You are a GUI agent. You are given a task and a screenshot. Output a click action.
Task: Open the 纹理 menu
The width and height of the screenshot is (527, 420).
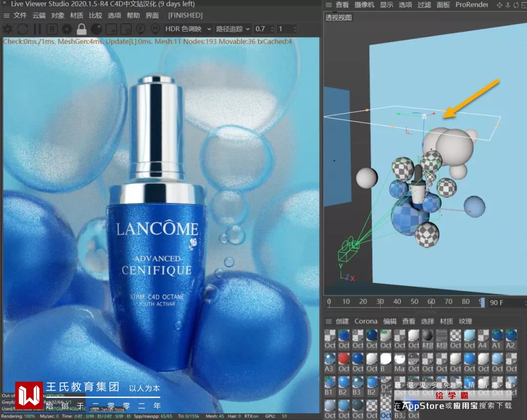tap(466, 321)
